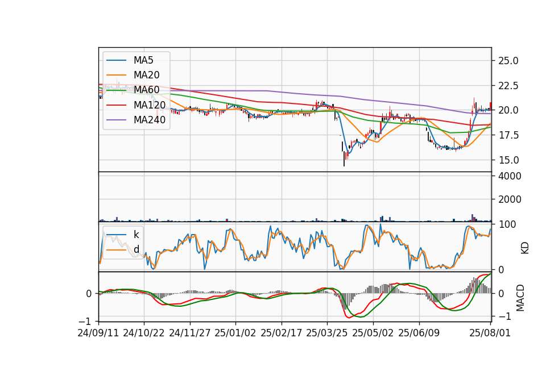
Task: Click the 25/02/17 date axis label
Action: point(282,333)
